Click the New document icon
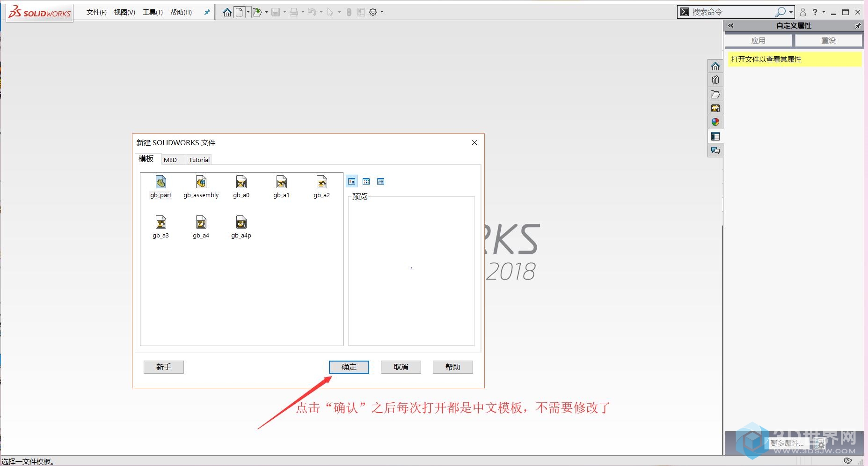The image size is (868, 466). pos(239,12)
